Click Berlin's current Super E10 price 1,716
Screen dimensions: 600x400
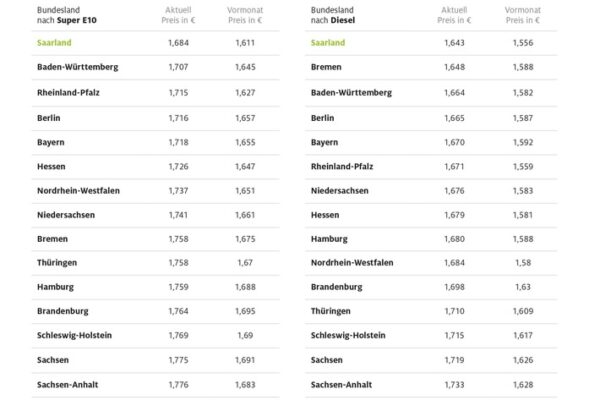point(179,117)
